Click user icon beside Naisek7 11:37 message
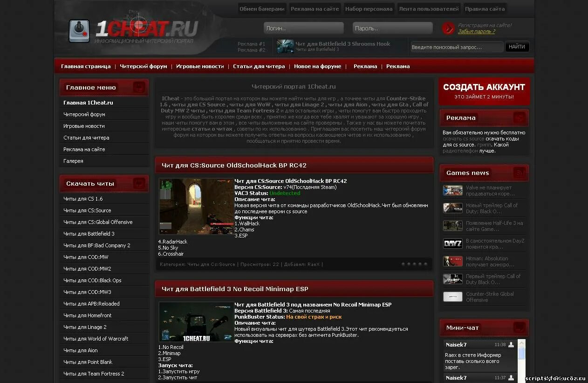Screen dimensions: 588x383 coord(511,378)
